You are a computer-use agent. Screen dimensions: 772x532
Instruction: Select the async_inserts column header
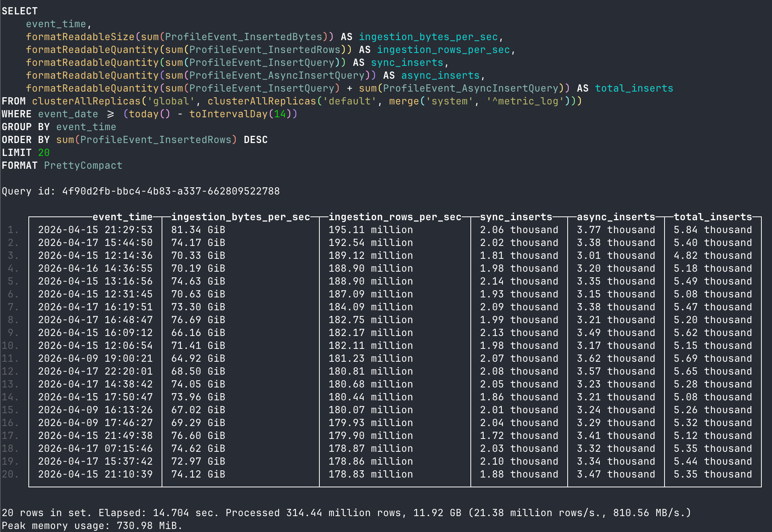(616, 217)
